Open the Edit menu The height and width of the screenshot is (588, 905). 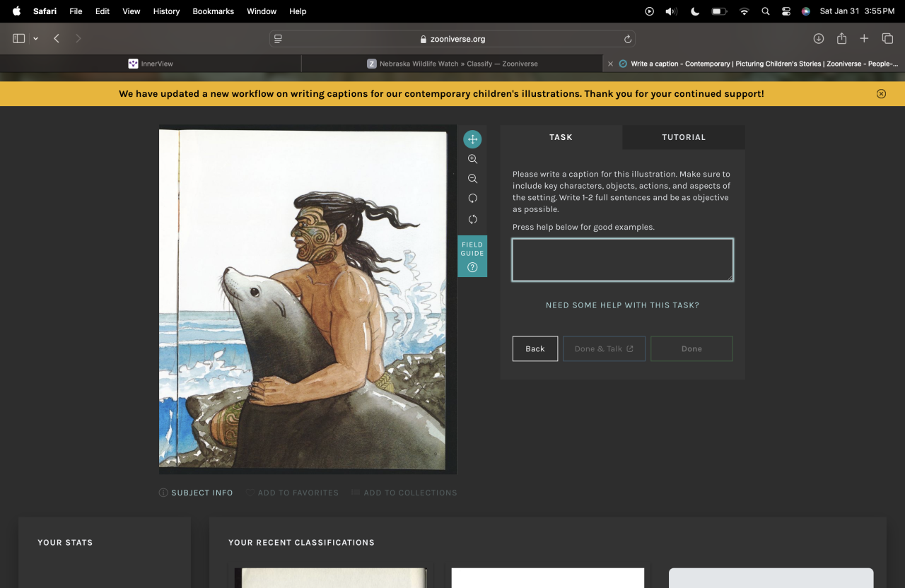tap(103, 11)
